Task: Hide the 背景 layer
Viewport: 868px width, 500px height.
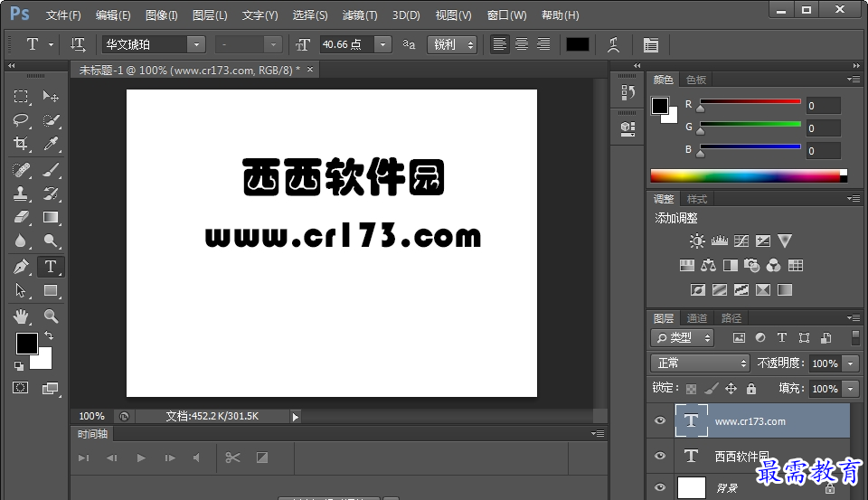Action: pos(660,487)
